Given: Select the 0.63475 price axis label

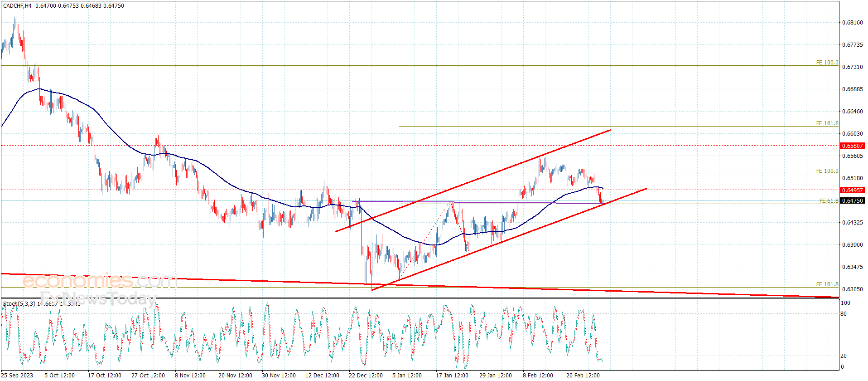Looking at the screenshot, I should [852, 267].
